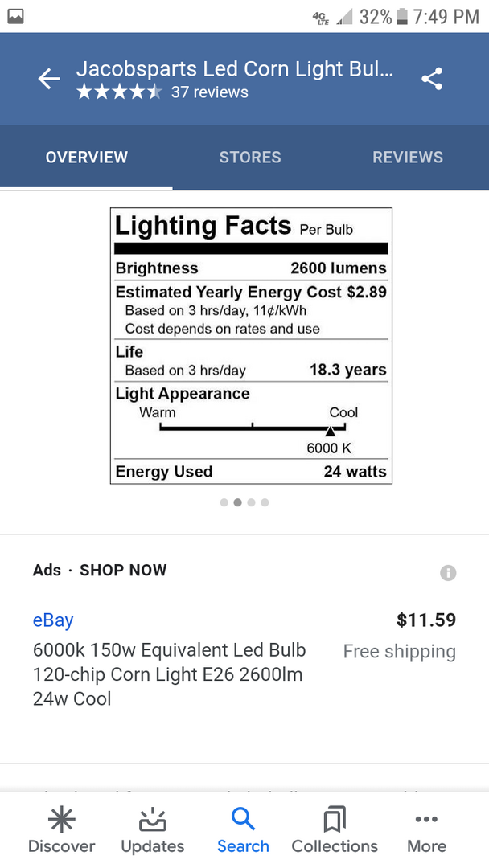The width and height of the screenshot is (489, 868).
Task: Open Updates from bottom navigation
Action: 152,830
